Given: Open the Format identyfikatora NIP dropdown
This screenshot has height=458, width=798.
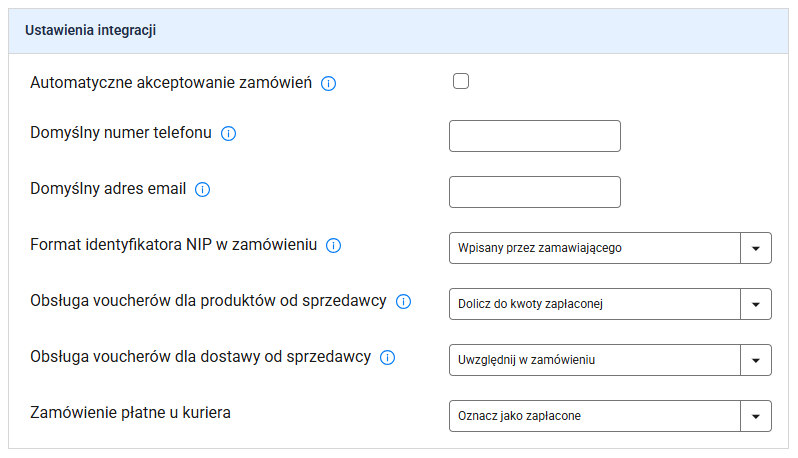Looking at the screenshot, I should (x=595, y=248).
